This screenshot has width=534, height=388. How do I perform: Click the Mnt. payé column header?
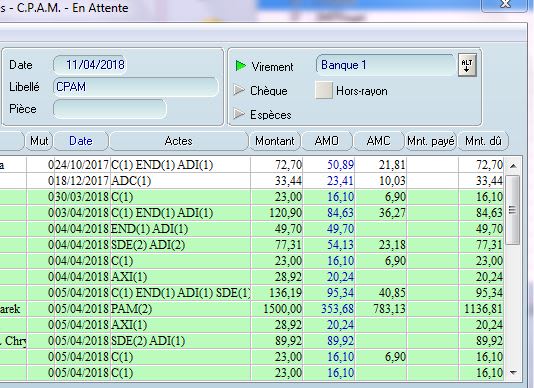point(430,141)
